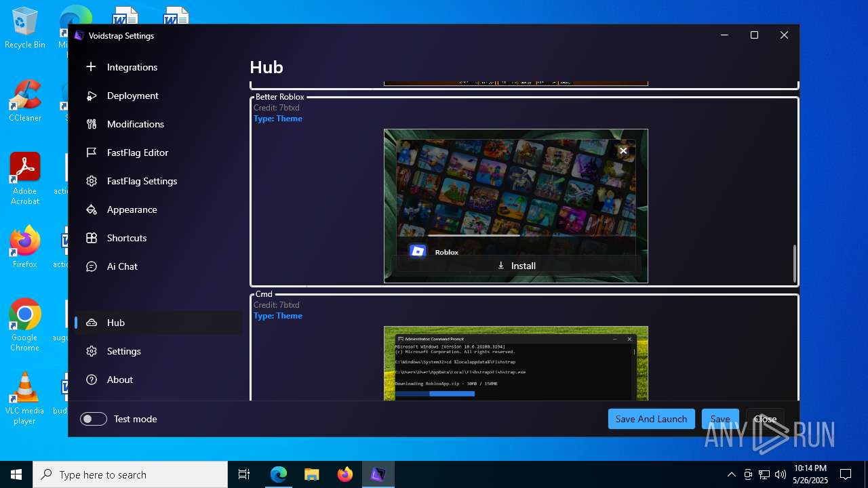Click the taskbar search box
The image size is (868, 488).
click(x=130, y=474)
